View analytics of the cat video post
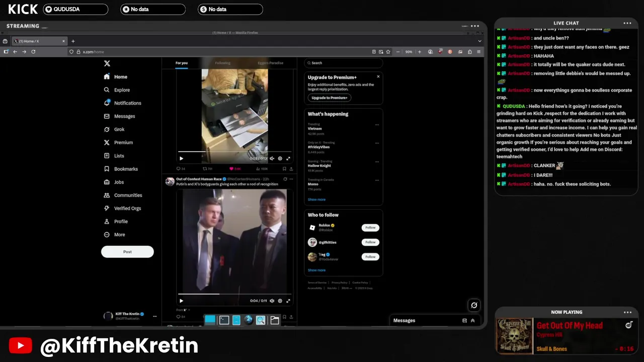This screenshot has width=644, height=362. click(261, 169)
